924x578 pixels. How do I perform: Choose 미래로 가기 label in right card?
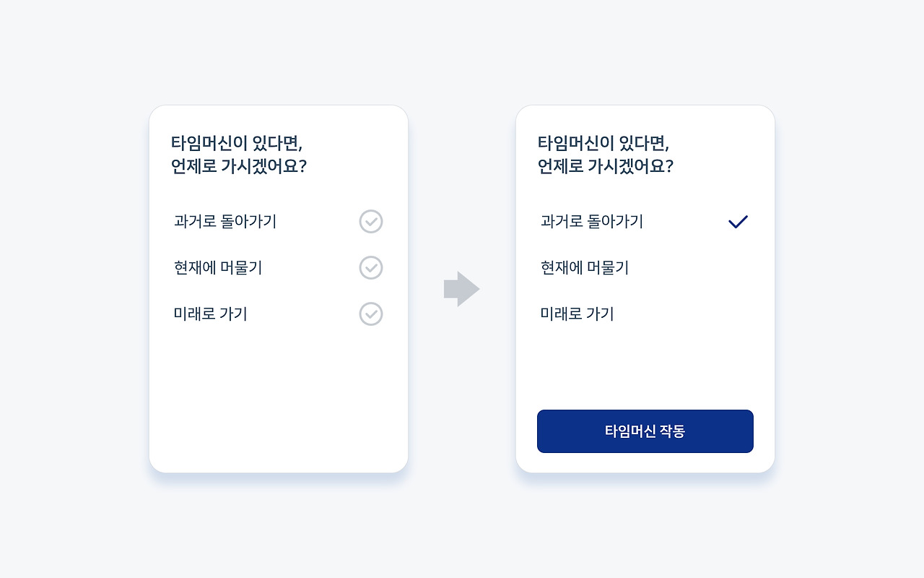(x=577, y=314)
